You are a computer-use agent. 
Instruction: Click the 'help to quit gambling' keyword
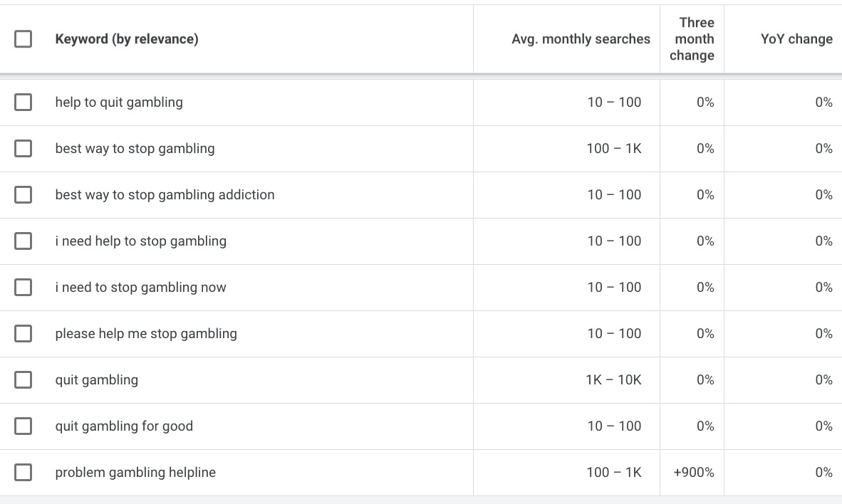119,103
